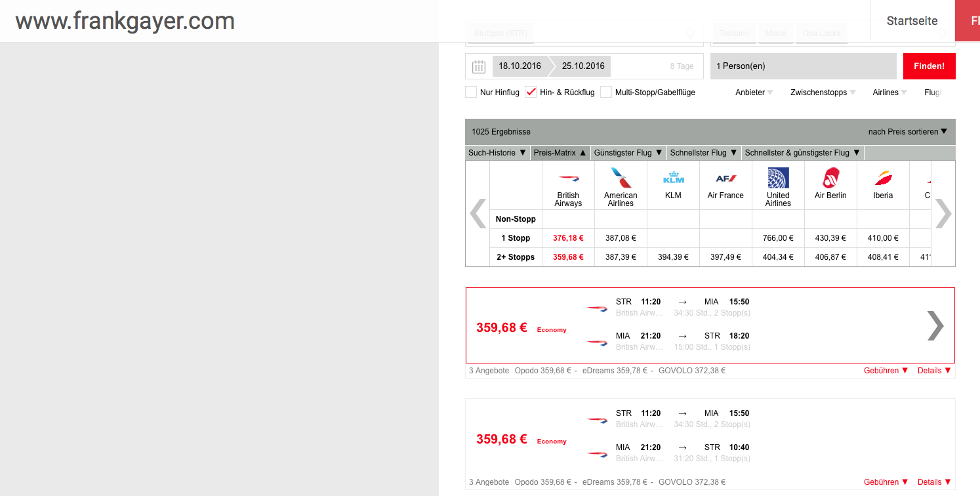Viewport: 980px width, 496px height.
Task: Select Iberia 2+ Stopps price 408,41 €
Action: coord(883,257)
